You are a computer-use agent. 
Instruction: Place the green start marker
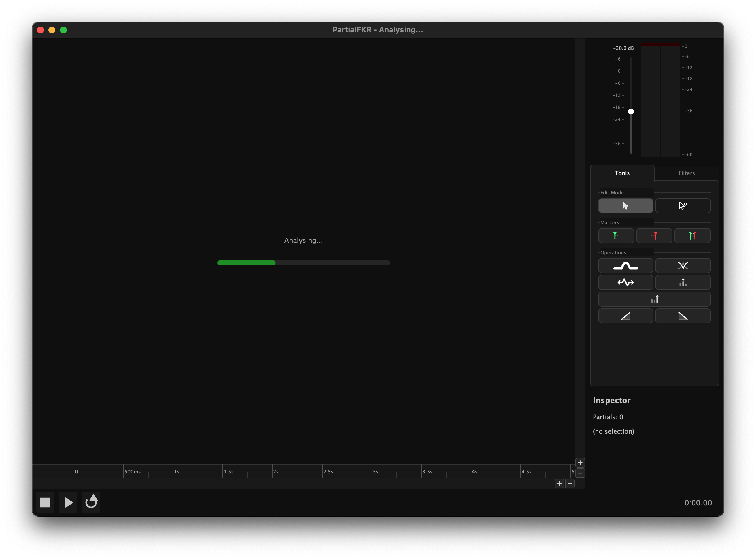tap(616, 235)
